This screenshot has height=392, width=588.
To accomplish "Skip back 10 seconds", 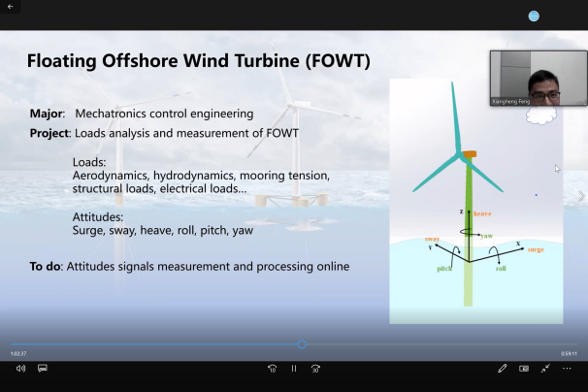I will [x=272, y=369].
